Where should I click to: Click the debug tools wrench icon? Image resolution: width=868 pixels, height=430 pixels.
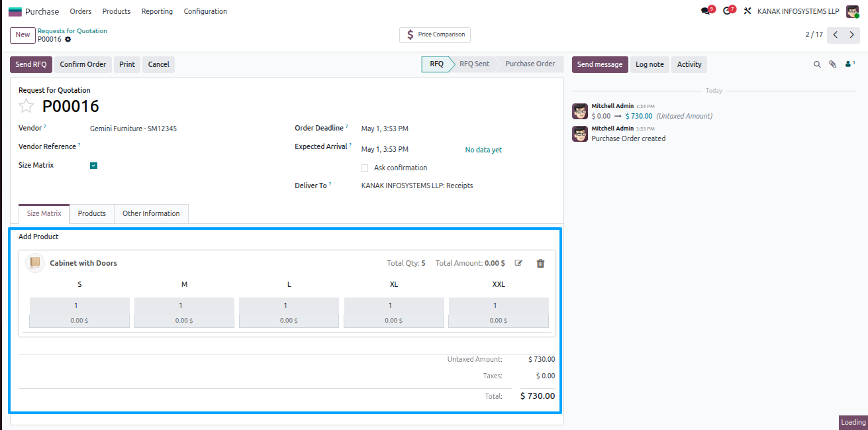747,11
